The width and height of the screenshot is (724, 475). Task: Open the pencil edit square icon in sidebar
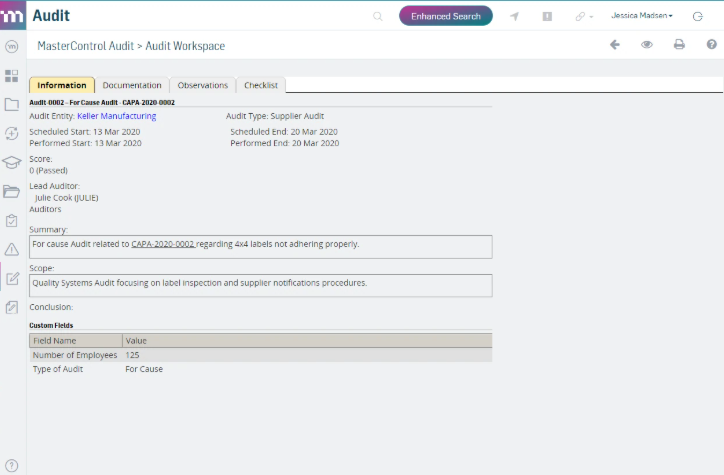(12, 278)
